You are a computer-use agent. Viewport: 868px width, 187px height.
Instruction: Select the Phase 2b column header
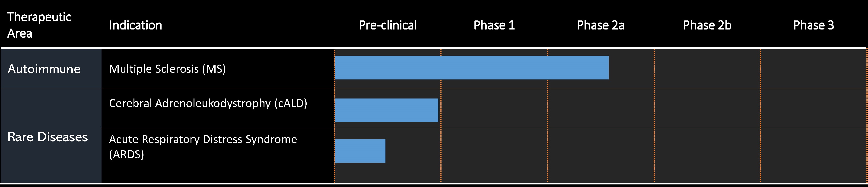[707, 25]
